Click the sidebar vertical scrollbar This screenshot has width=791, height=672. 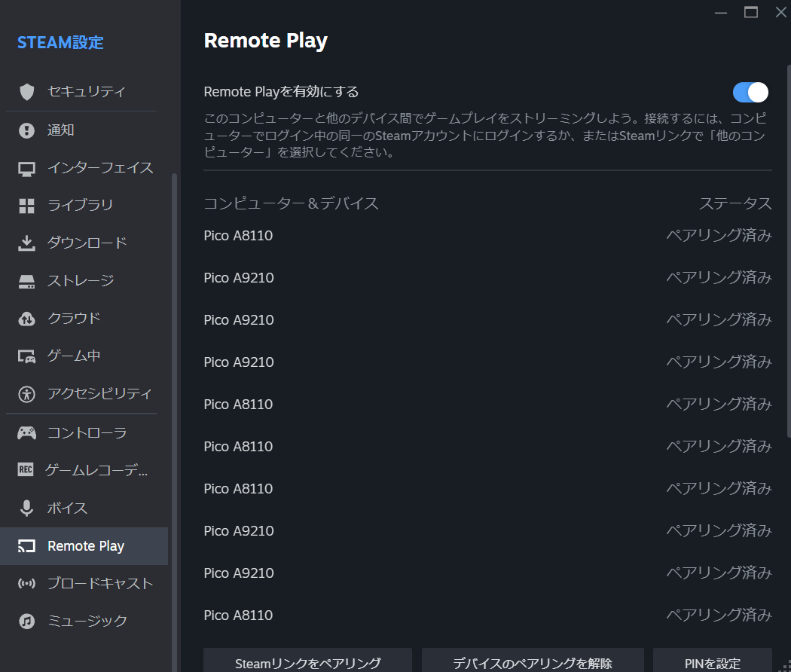[175, 377]
